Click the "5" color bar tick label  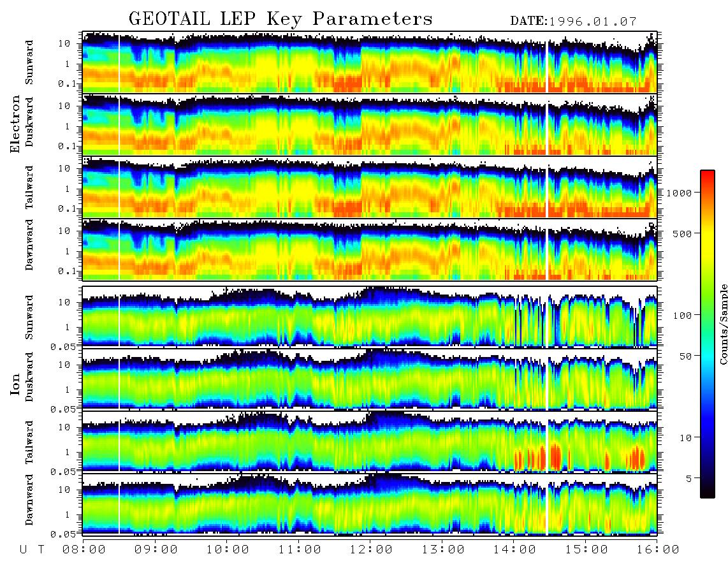click(688, 478)
